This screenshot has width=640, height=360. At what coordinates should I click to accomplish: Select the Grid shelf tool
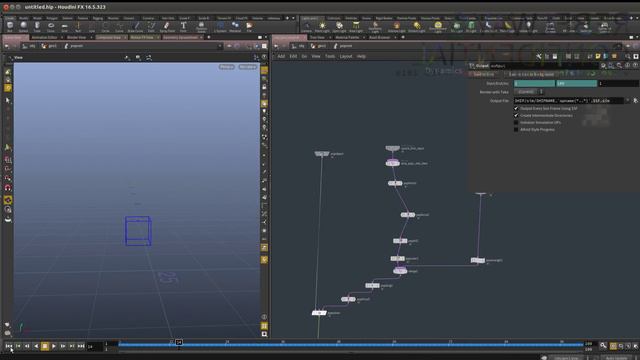coord(64,27)
